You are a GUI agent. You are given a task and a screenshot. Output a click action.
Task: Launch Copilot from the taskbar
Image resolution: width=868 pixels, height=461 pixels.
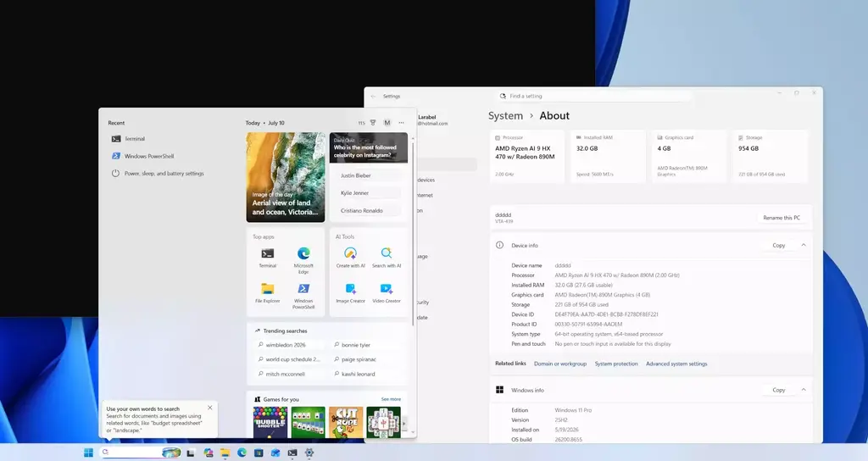coord(209,453)
